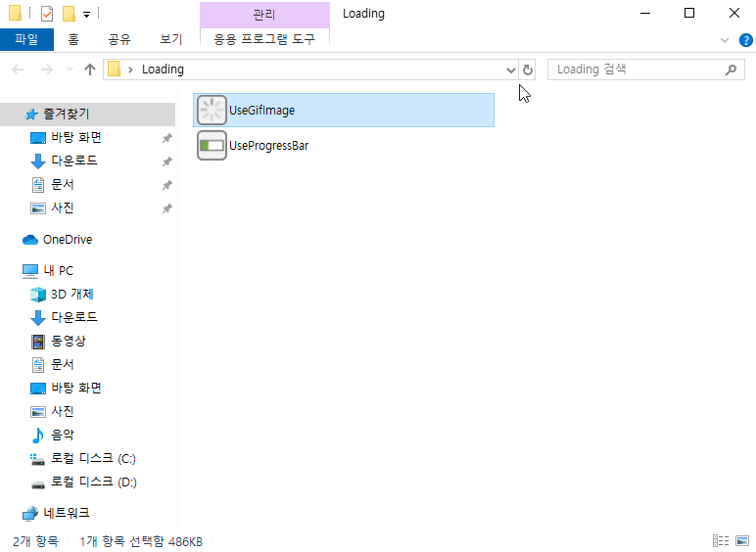Click the 3D 개체 cube icon

(x=38, y=295)
